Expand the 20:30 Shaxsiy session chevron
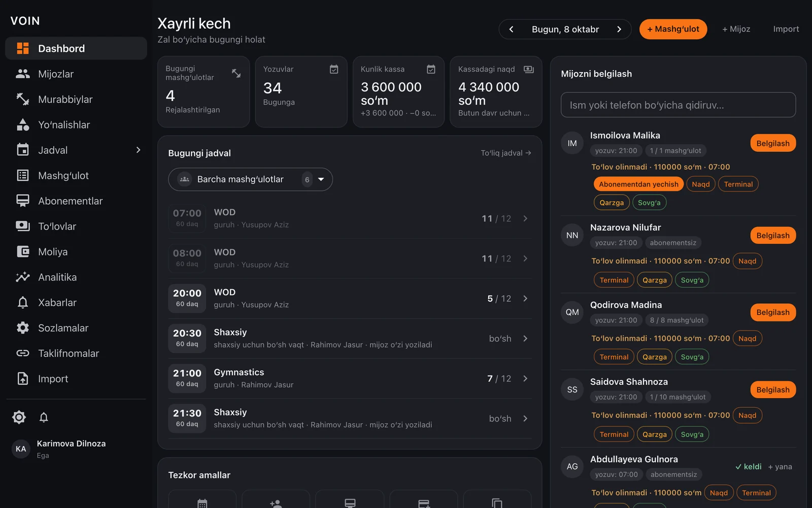Screen dimensions: 812x508 [525, 338]
